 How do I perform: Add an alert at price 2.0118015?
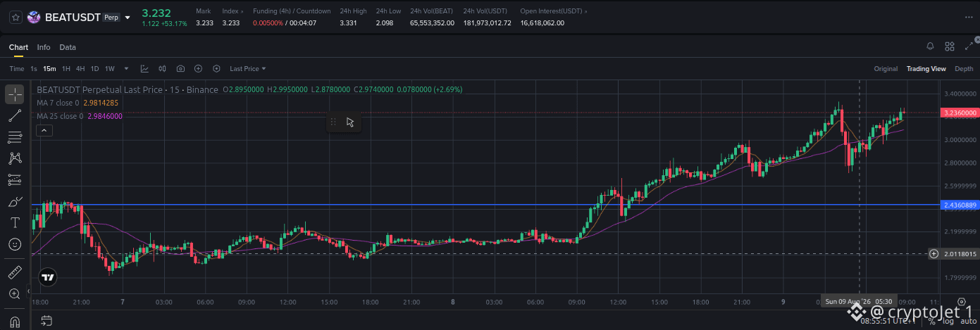[x=934, y=253]
